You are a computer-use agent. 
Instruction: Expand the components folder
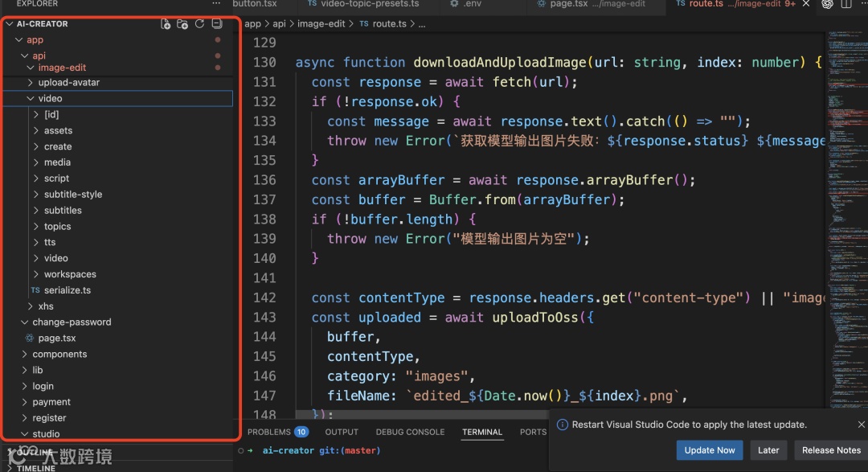pos(24,354)
